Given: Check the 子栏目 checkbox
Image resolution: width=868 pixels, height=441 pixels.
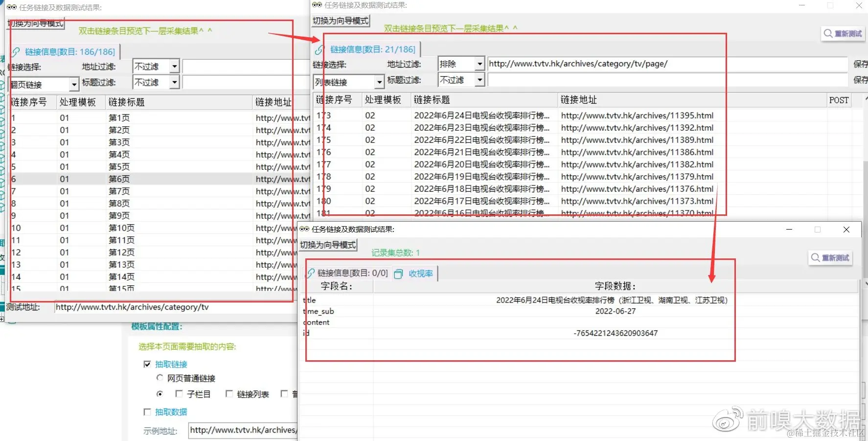Looking at the screenshot, I should [x=179, y=394].
